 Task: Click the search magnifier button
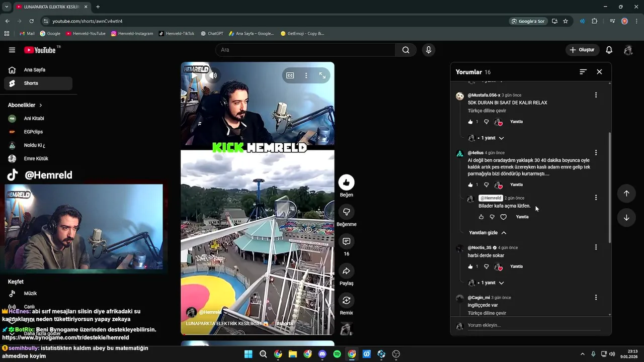[x=406, y=50]
